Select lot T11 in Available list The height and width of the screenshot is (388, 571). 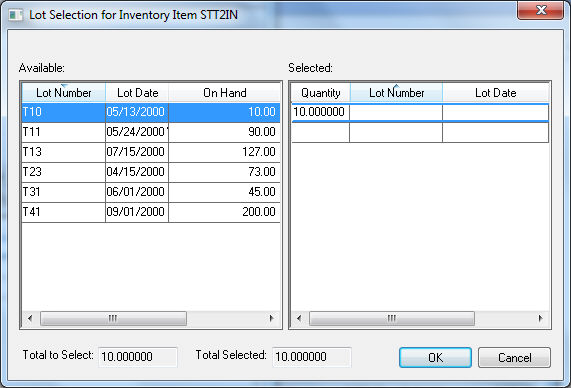pos(151,132)
